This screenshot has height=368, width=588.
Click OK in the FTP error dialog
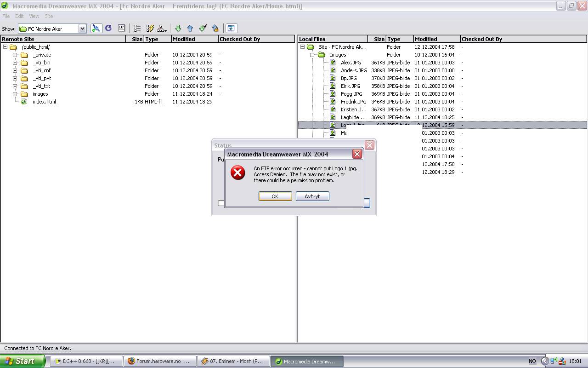tap(275, 196)
